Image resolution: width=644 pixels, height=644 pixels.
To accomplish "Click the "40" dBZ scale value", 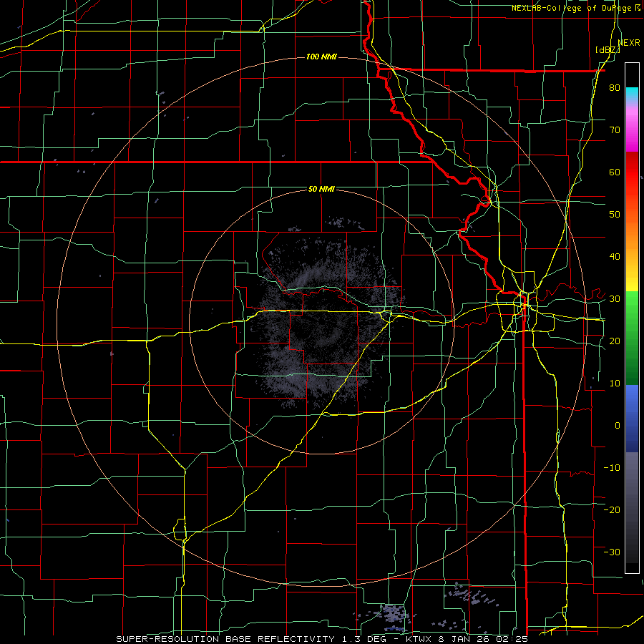I will [x=615, y=257].
